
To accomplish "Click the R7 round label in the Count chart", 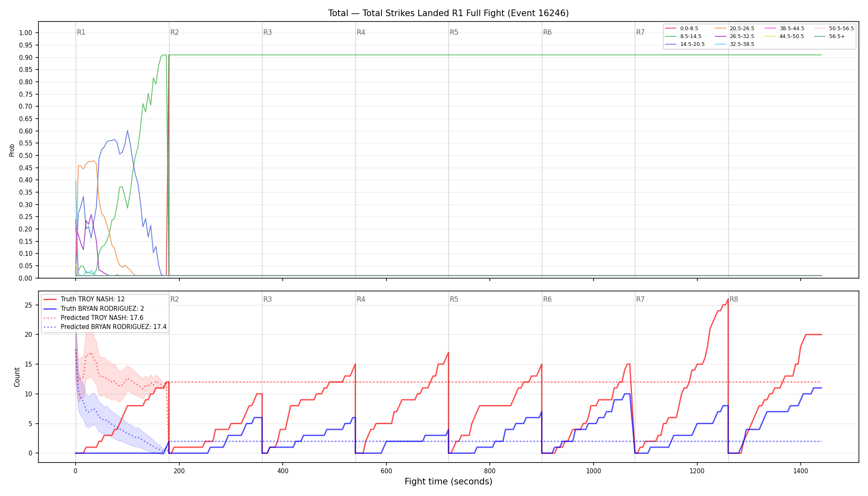I will 640,299.
